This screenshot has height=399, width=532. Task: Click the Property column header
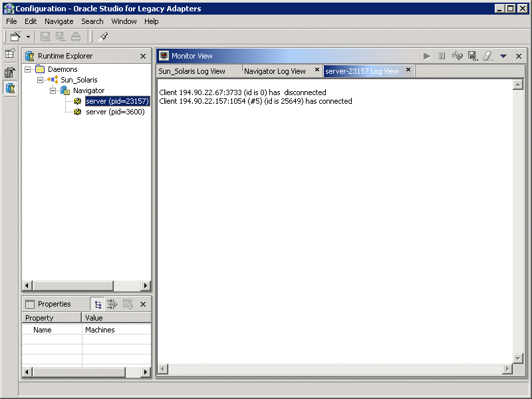tap(52, 318)
